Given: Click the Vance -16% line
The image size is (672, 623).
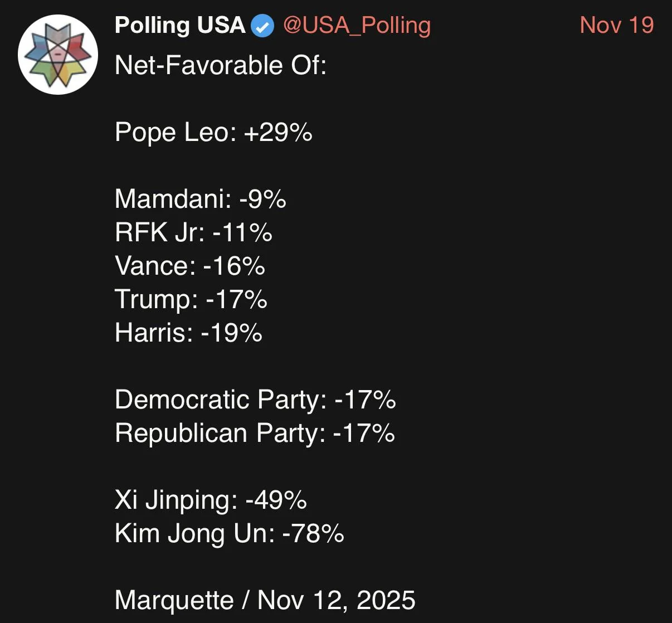Looking at the screenshot, I should pos(189,266).
